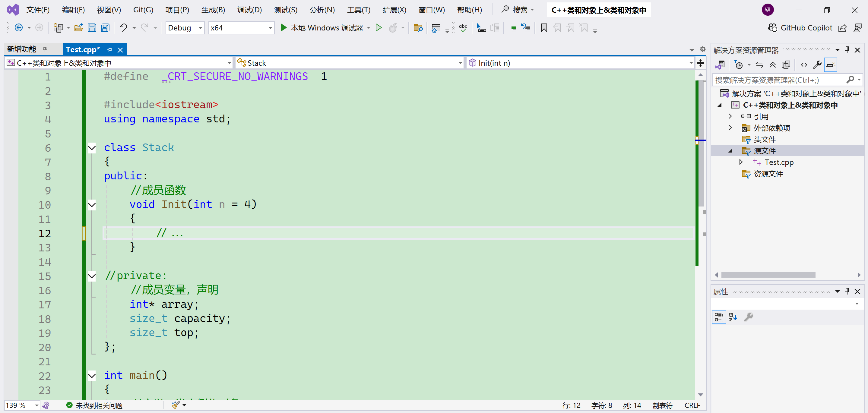The height and width of the screenshot is (413, 868).
Task: Click 未找到相关问题 status indicator
Action: (x=95, y=405)
